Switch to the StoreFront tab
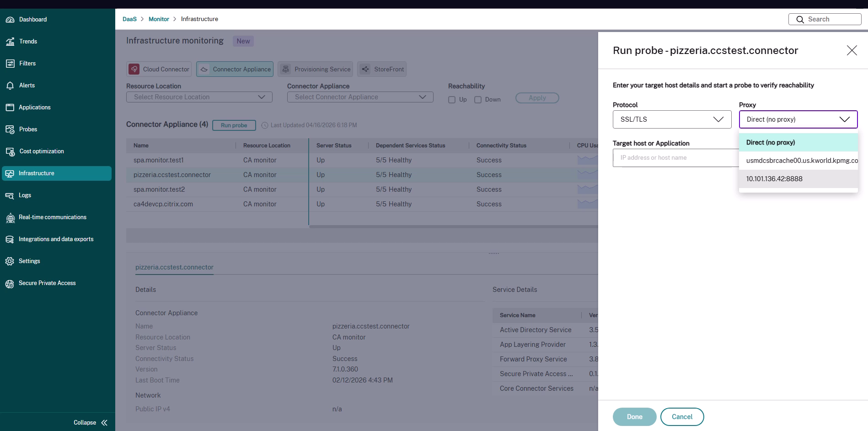The image size is (868, 431). click(382, 69)
